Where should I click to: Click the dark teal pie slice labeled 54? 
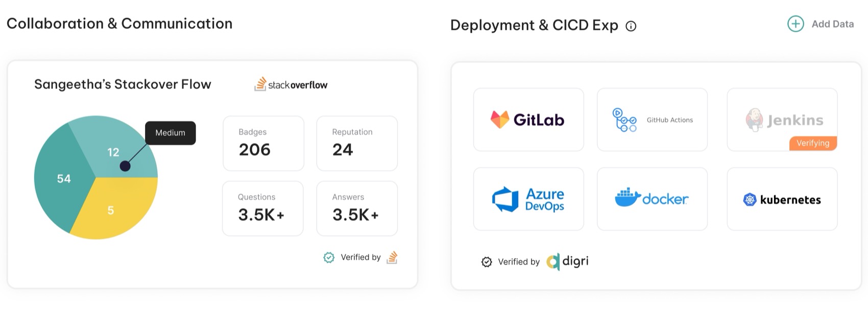tap(64, 178)
